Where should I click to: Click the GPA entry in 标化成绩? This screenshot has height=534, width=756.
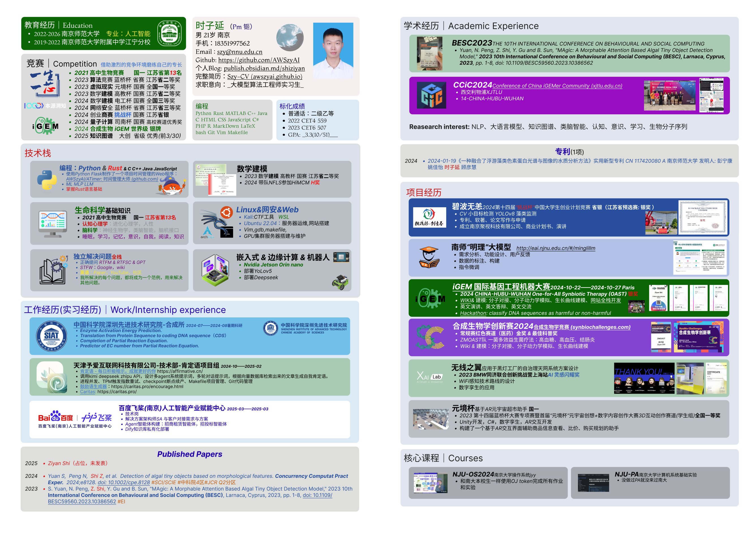click(x=312, y=134)
